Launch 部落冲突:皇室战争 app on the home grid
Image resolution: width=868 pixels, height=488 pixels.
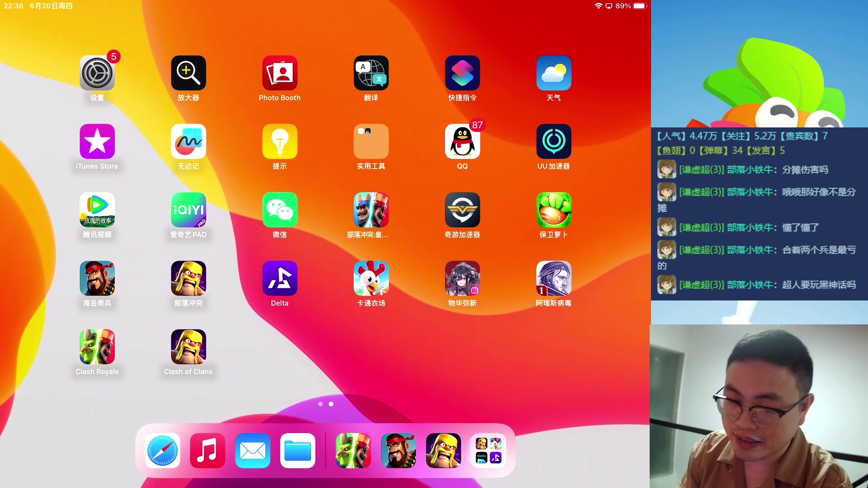point(371,210)
